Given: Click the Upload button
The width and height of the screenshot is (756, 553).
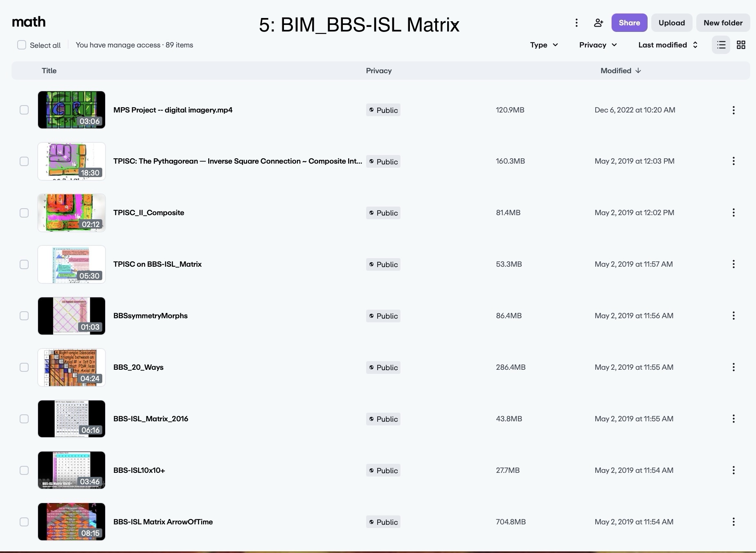Looking at the screenshot, I should 672,23.
